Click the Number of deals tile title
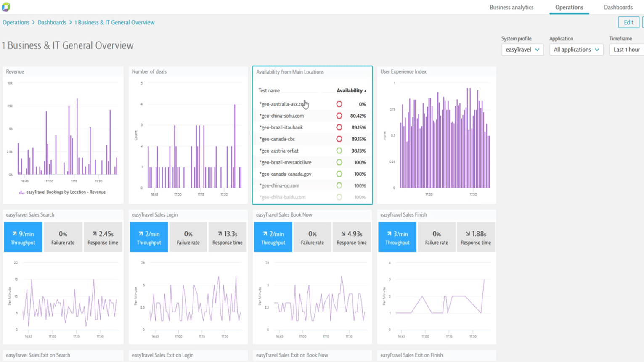The image size is (644, 362). pos(149,72)
